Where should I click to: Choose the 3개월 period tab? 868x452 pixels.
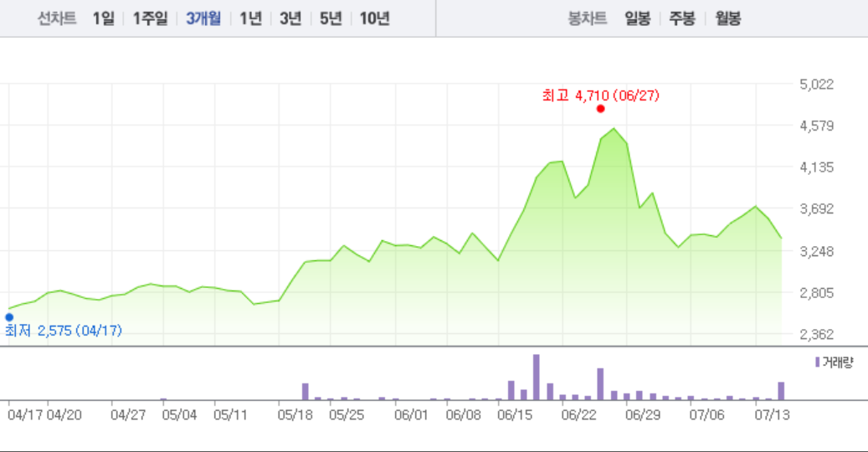coord(203,18)
